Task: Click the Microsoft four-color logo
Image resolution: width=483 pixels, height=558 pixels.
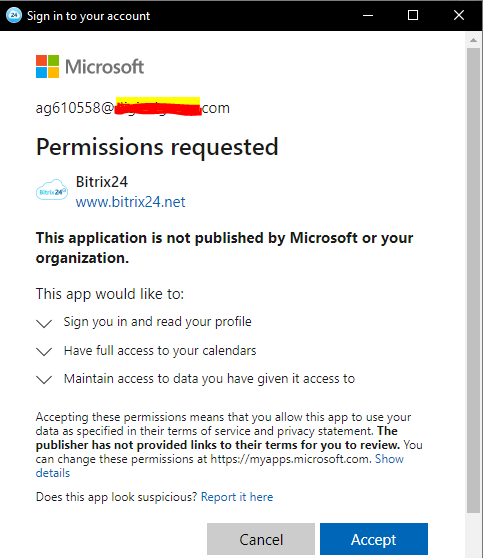Action: [47, 66]
